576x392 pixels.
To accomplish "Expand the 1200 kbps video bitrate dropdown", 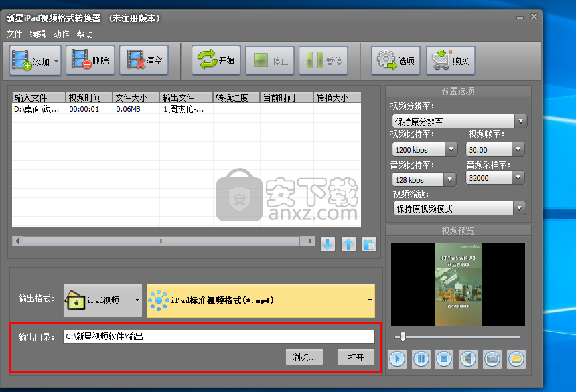I will coord(451,149).
